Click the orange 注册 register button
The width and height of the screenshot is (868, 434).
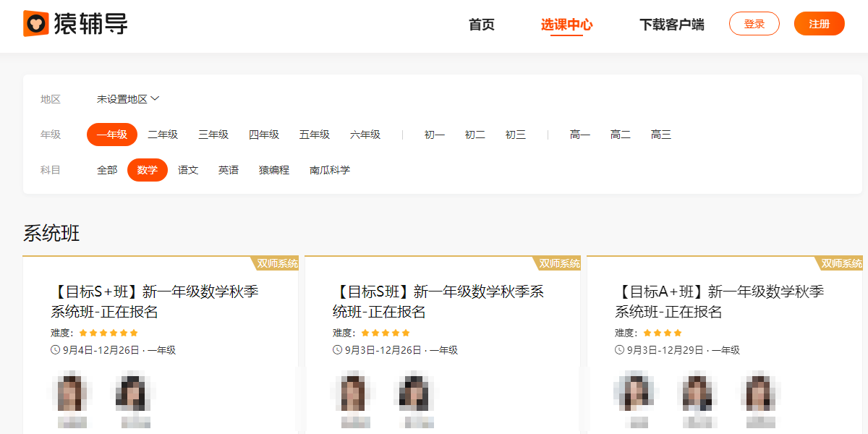(819, 24)
